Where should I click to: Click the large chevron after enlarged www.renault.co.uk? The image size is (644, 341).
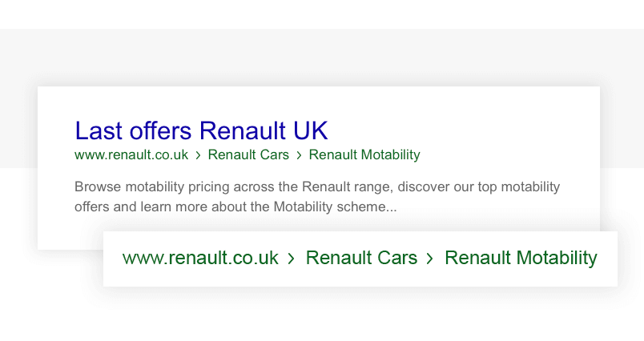[292, 259]
